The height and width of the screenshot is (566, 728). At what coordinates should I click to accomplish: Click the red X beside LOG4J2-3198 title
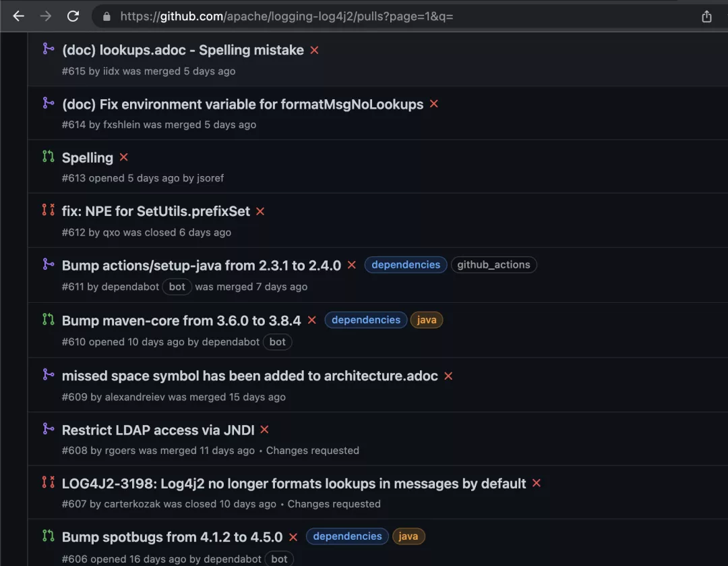tap(537, 483)
